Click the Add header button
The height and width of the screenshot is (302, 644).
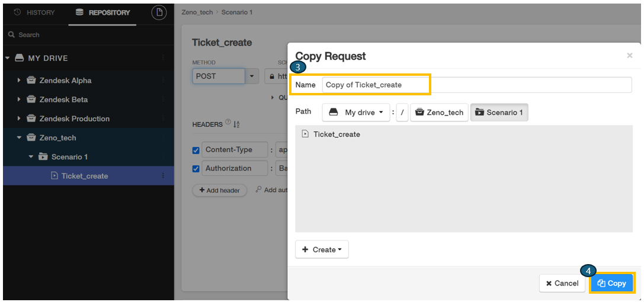(x=220, y=191)
